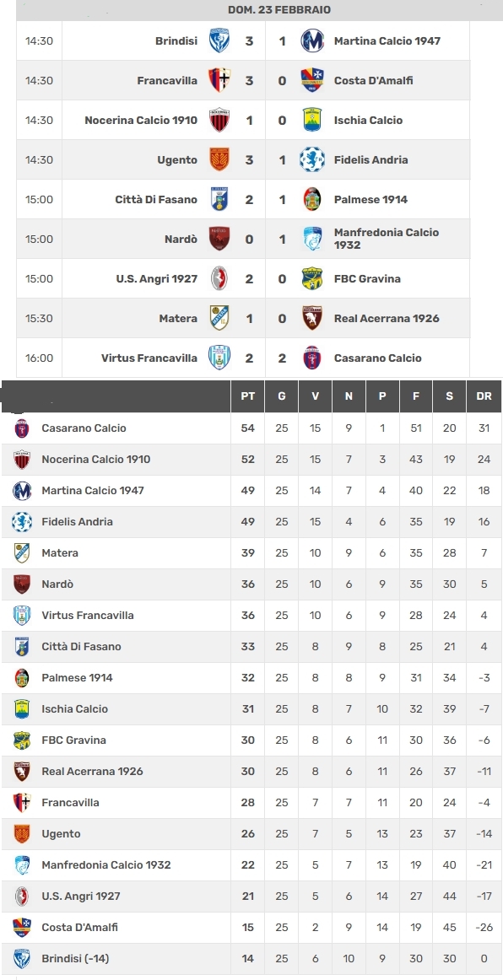Viewport: 503px width, 980px height.
Task: Click the G column header in standings
Action: pyautogui.click(x=282, y=396)
